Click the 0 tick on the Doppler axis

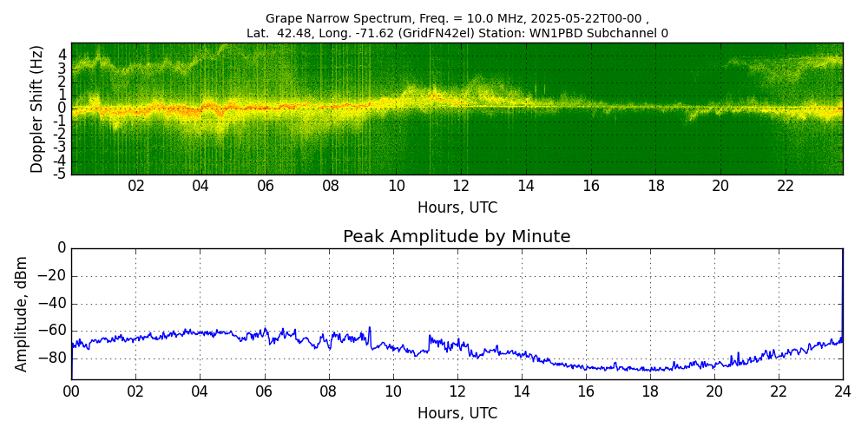point(62,108)
